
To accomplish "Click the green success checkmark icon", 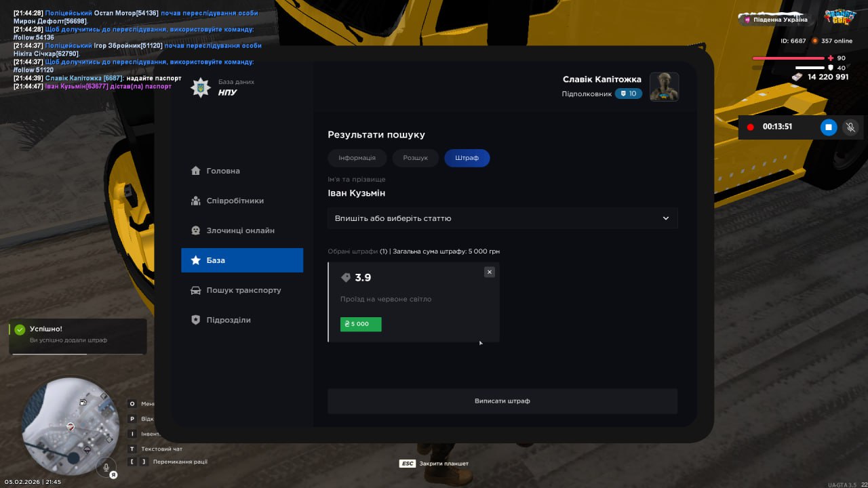I will coord(20,329).
